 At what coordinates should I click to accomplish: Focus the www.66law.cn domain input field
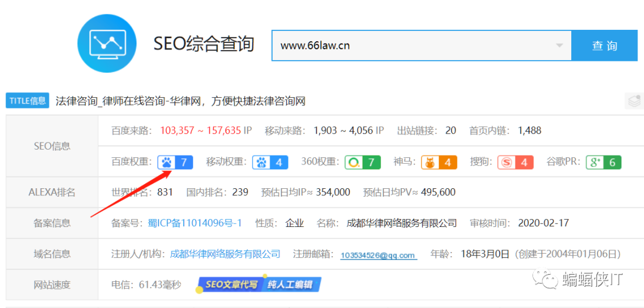[x=422, y=45]
